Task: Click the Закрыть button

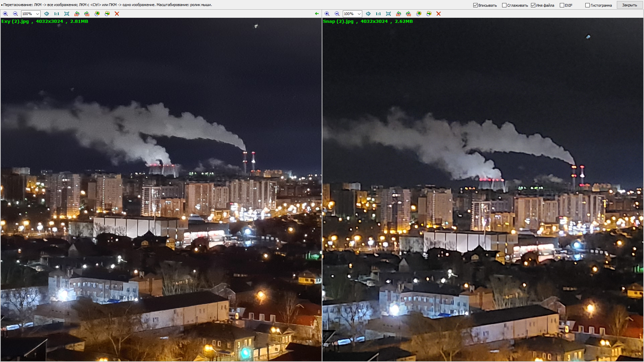Action: point(630,5)
